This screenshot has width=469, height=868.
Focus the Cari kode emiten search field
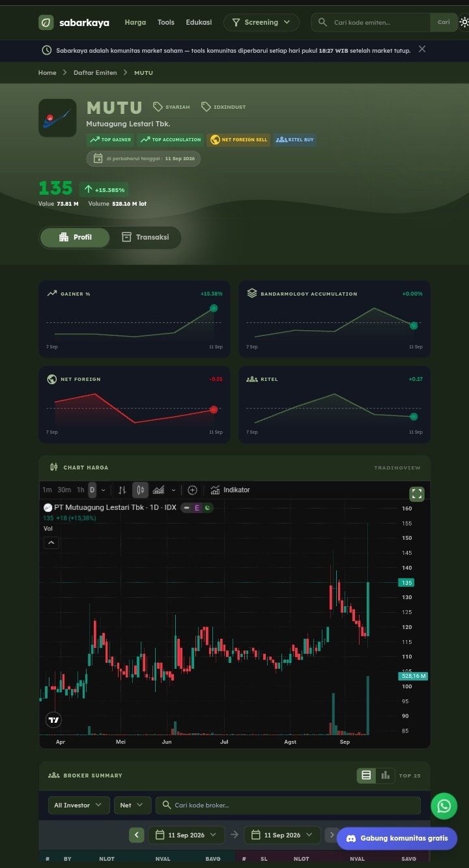point(371,22)
